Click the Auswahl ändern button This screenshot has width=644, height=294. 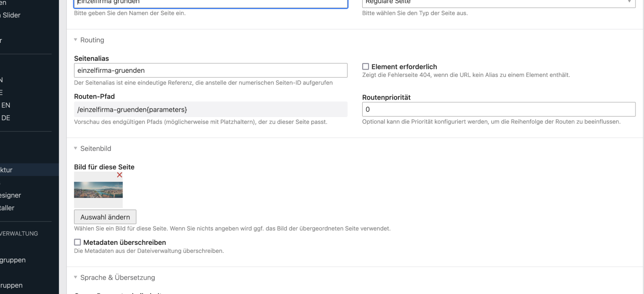click(105, 217)
